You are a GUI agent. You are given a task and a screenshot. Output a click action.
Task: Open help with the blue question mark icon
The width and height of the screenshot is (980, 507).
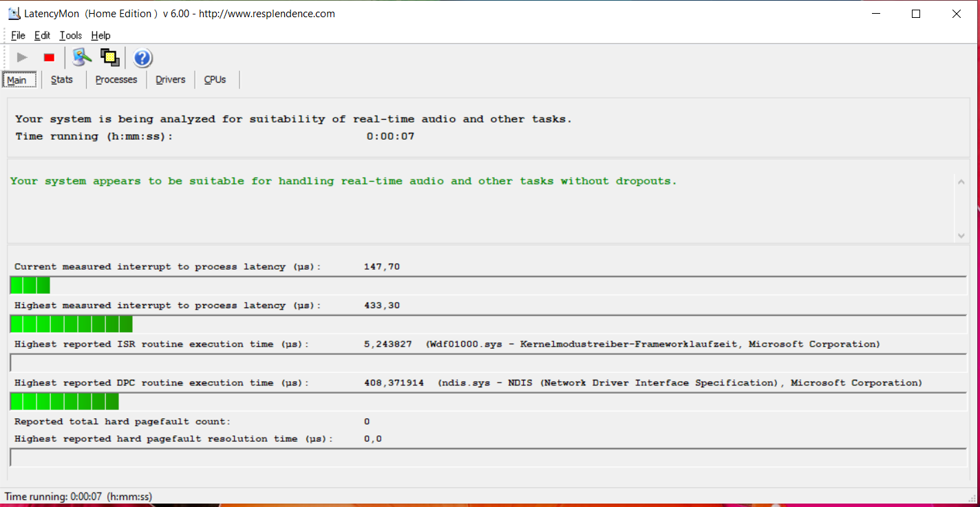(142, 58)
